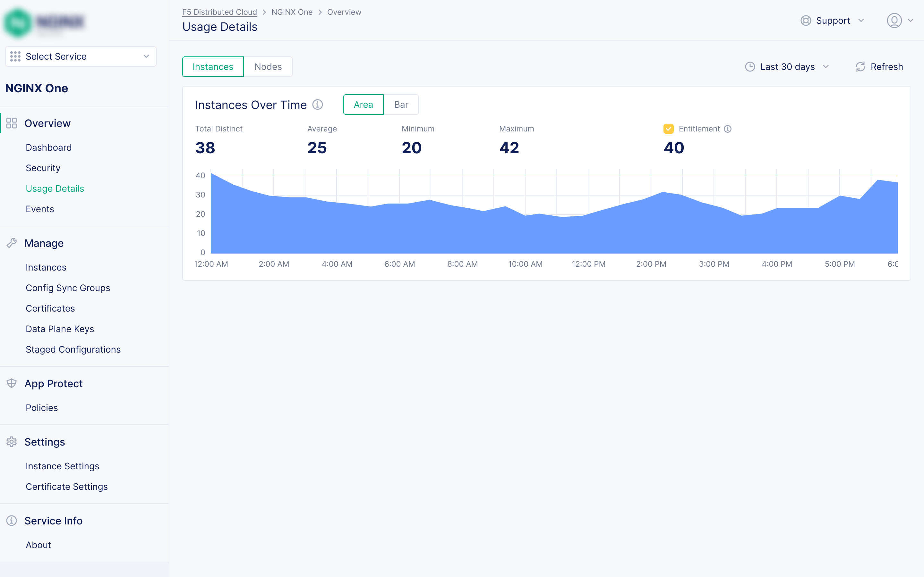This screenshot has height=577, width=924.
Task: Click the Settings gear icon
Action: coord(12,441)
